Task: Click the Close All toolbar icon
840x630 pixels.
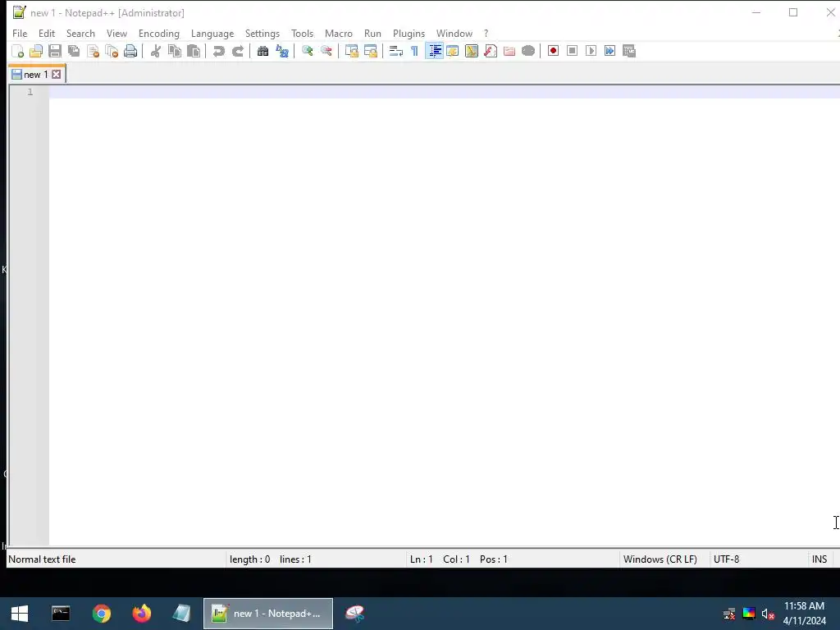Action: pyautogui.click(x=112, y=51)
